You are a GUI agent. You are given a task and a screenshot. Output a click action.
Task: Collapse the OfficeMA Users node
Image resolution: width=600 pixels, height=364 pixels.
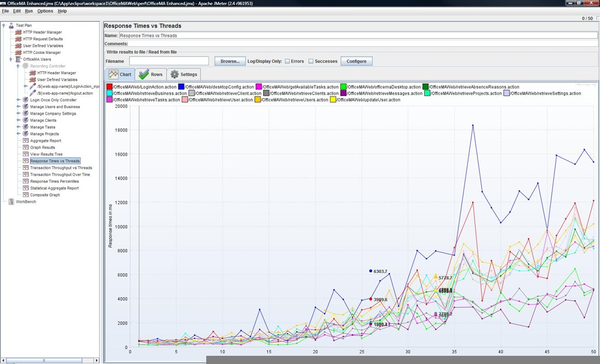coord(11,59)
